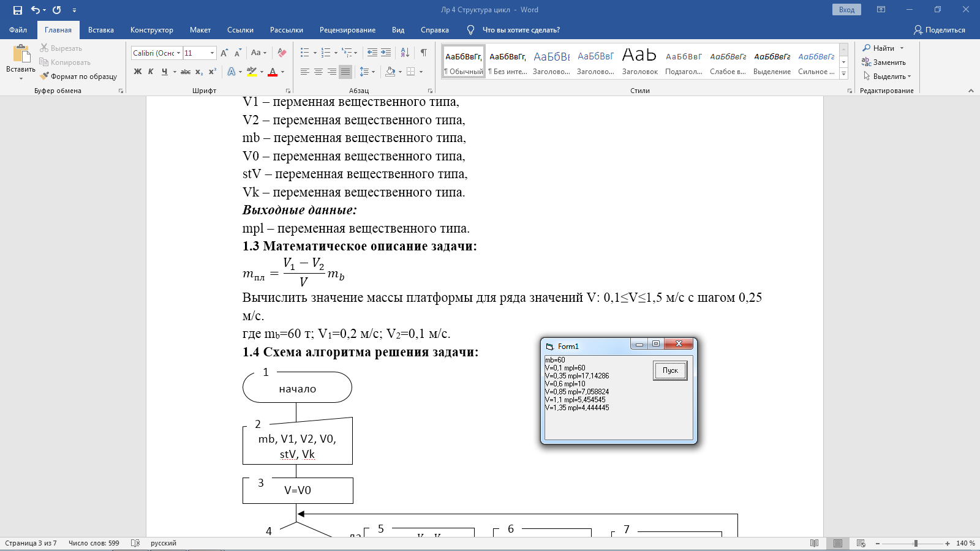The image size is (980, 551).
Task: Switch to the Вставка tab
Action: pos(101,30)
